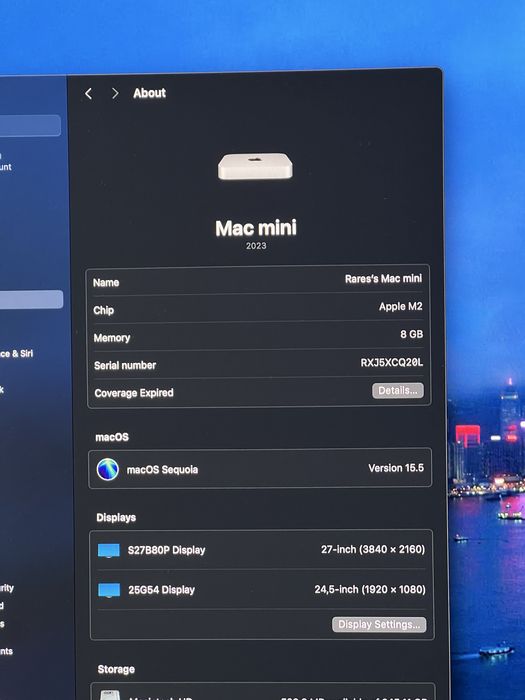Image resolution: width=525 pixels, height=700 pixels.
Task: Click the Name row label
Action: click(x=106, y=283)
